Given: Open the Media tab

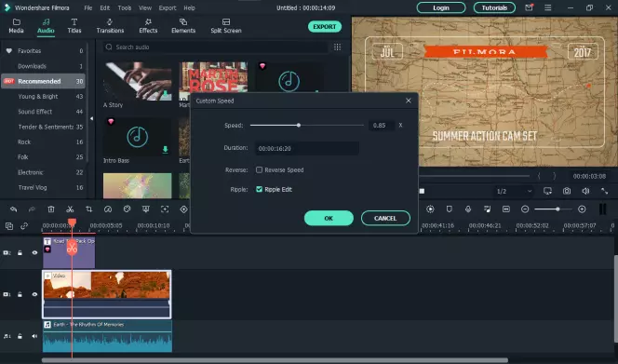Looking at the screenshot, I should click(16, 26).
